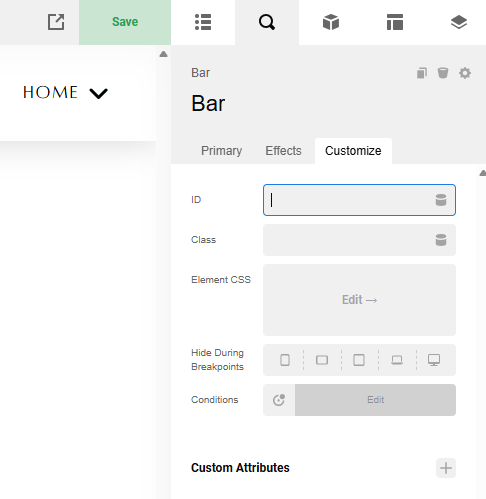
Task: Open the Bar gear settings icon
Action: pyautogui.click(x=465, y=73)
